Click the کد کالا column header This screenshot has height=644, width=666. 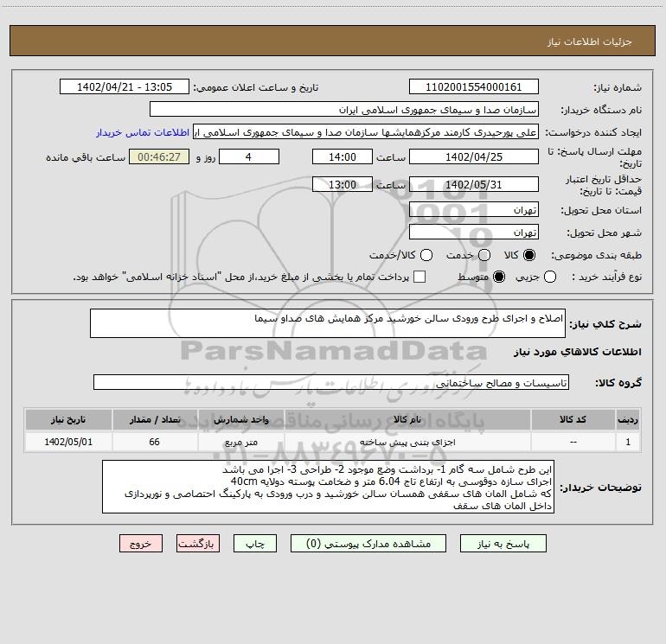[573, 419]
